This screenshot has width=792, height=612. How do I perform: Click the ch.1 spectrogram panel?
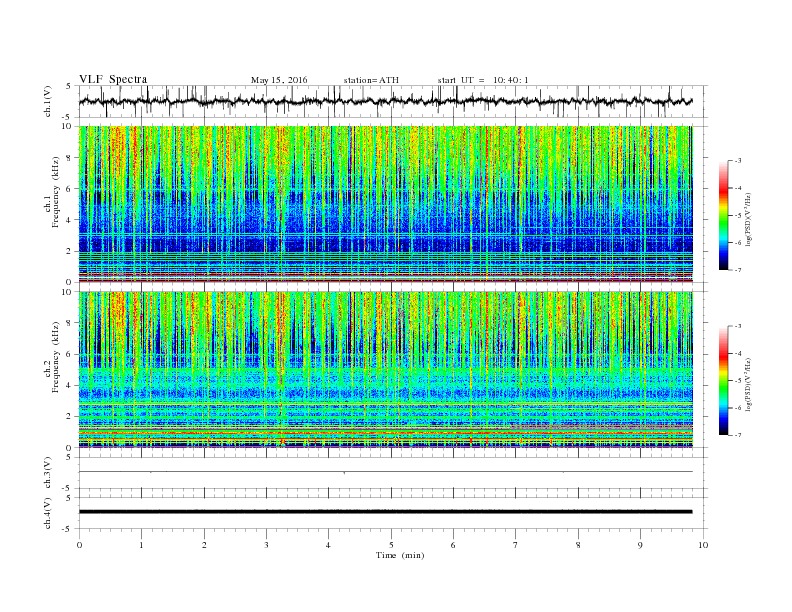(x=386, y=204)
